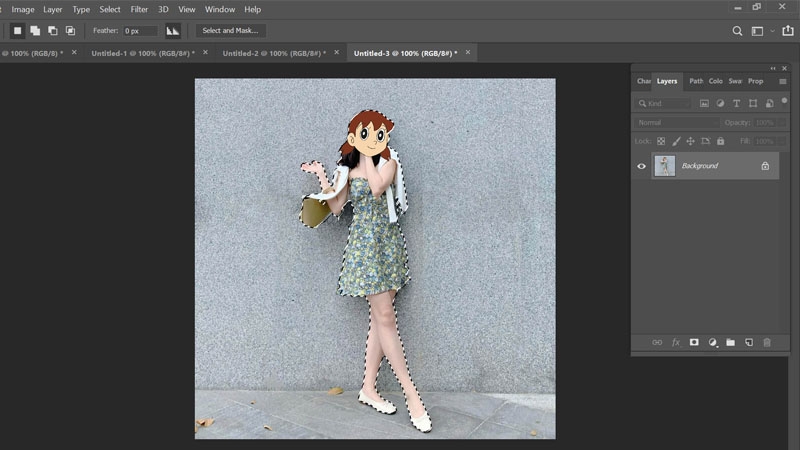The height and width of the screenshot is (450, 800).
Task: Collapse the panel group with double-arrow icon
Action: [x=773, y=68]
